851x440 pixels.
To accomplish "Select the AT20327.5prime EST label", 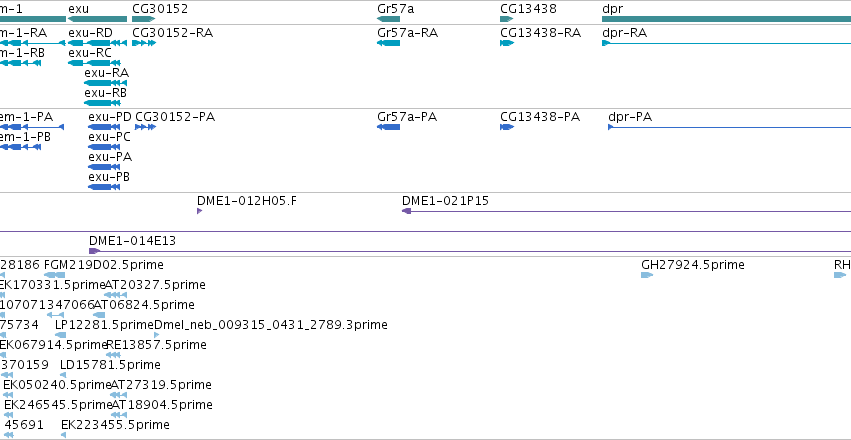I will (155, 285).
